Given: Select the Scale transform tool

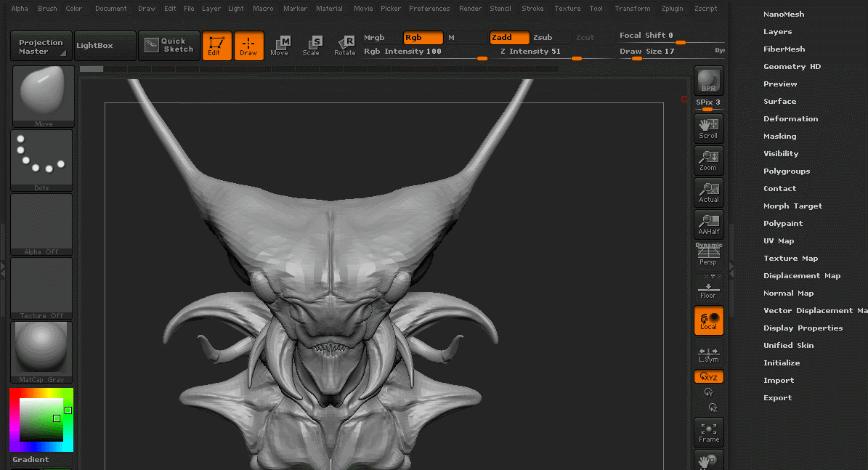Looking at the screenshot, I should tap(311, 45).
